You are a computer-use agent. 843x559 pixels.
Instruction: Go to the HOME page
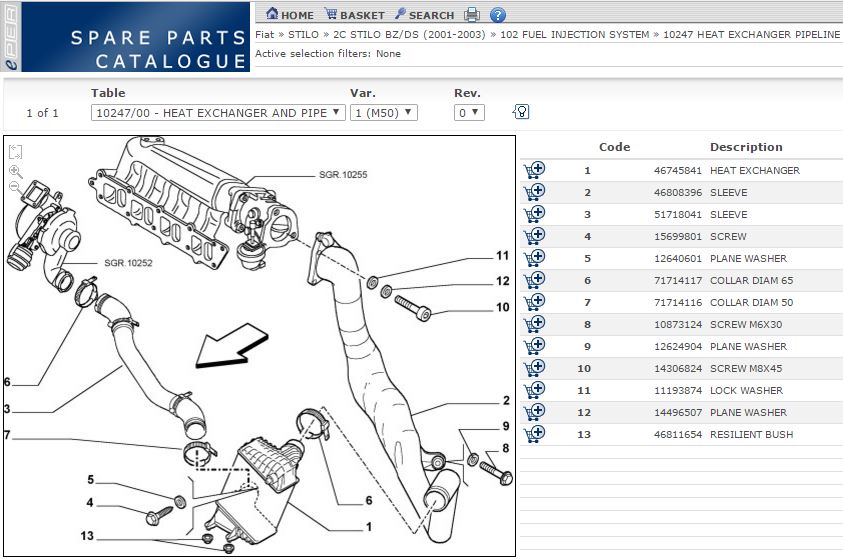click(x=290, y=15)
